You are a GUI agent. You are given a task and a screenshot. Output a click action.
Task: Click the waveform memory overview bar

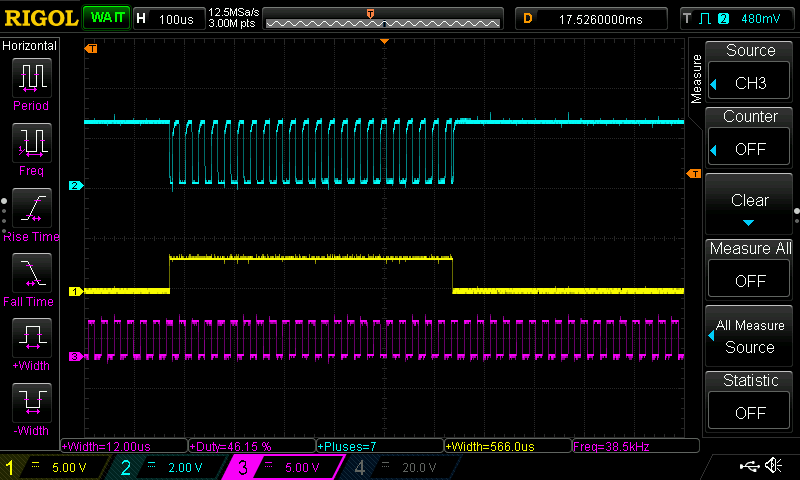point(383,19)
